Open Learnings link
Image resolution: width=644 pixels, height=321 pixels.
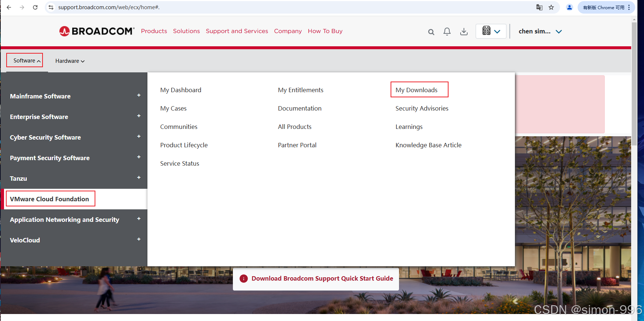click(409, 127)
